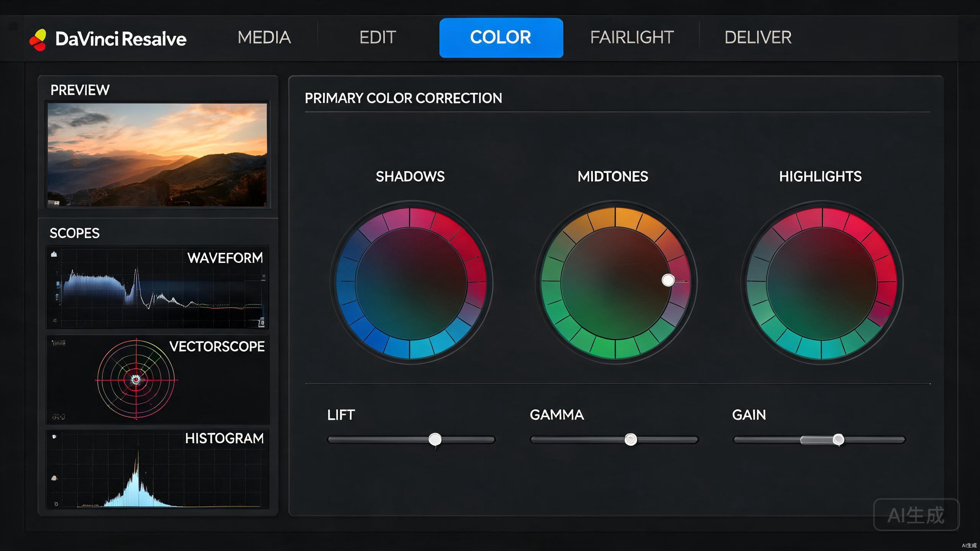
Task: Click the VECTORSCOPE label
Action: tap(217, 346)
